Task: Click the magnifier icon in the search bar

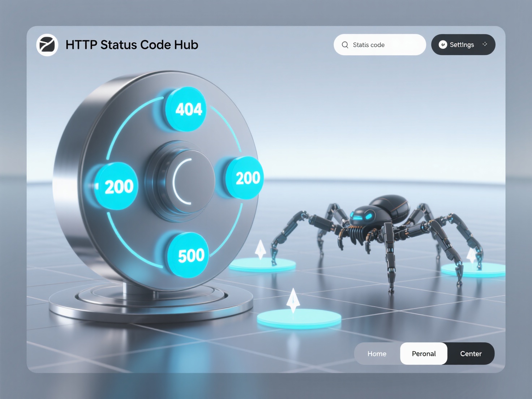Action: tap(346, 44)
